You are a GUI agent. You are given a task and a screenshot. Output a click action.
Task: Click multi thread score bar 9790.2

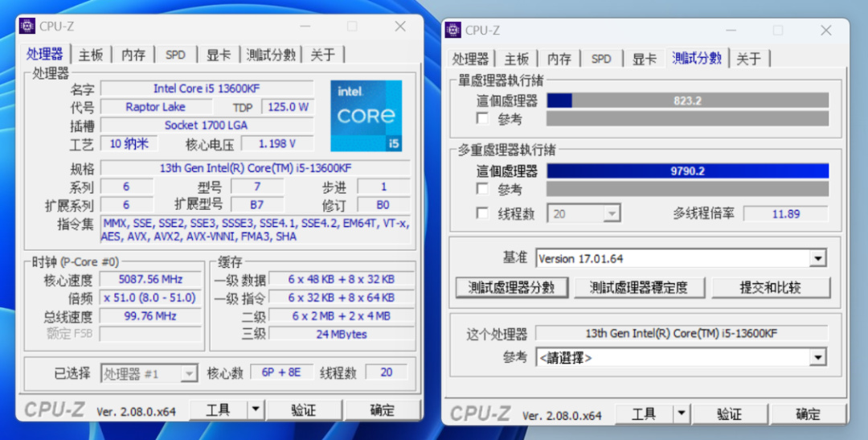tap(687, 171)
